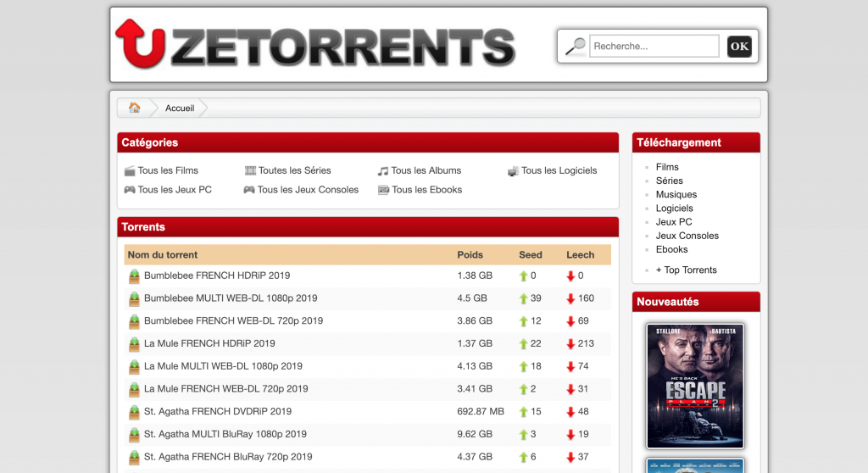Viewport: 868px width, 473px height.
Task: Submit search with the OK button
Action: [739, 46]
